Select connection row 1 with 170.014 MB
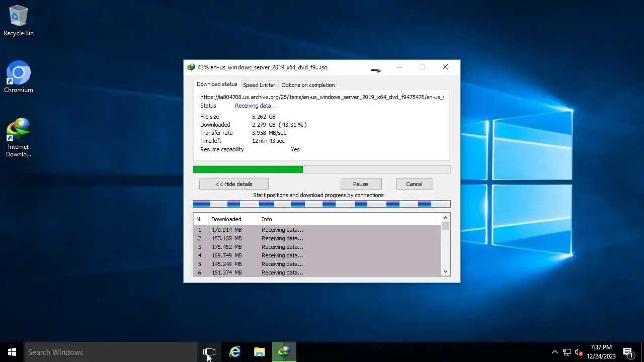The image size is (644, 362). pyautogui.click(x=317, y=230)
